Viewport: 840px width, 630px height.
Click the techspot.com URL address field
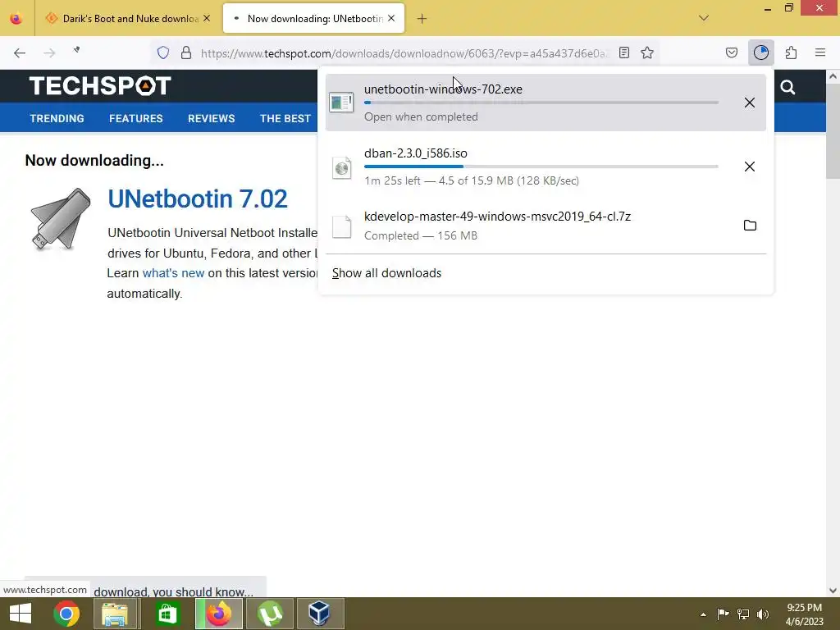(x=404, y=53)
